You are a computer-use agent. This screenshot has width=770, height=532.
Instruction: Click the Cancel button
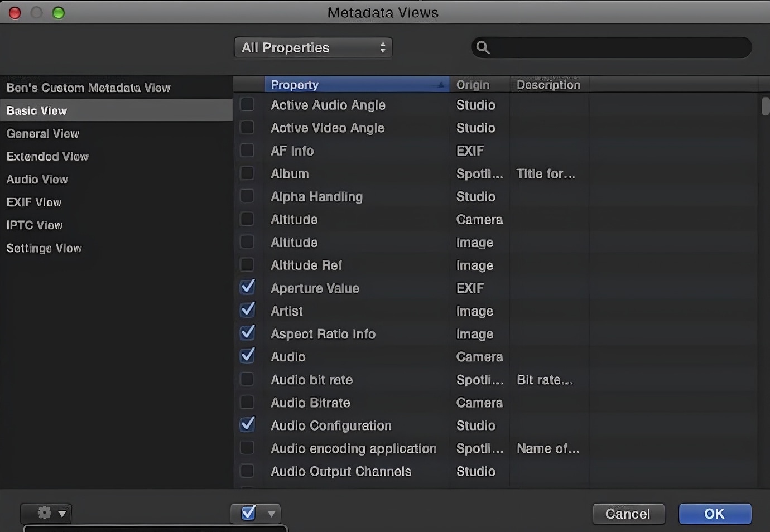click(x=628, y=514)
